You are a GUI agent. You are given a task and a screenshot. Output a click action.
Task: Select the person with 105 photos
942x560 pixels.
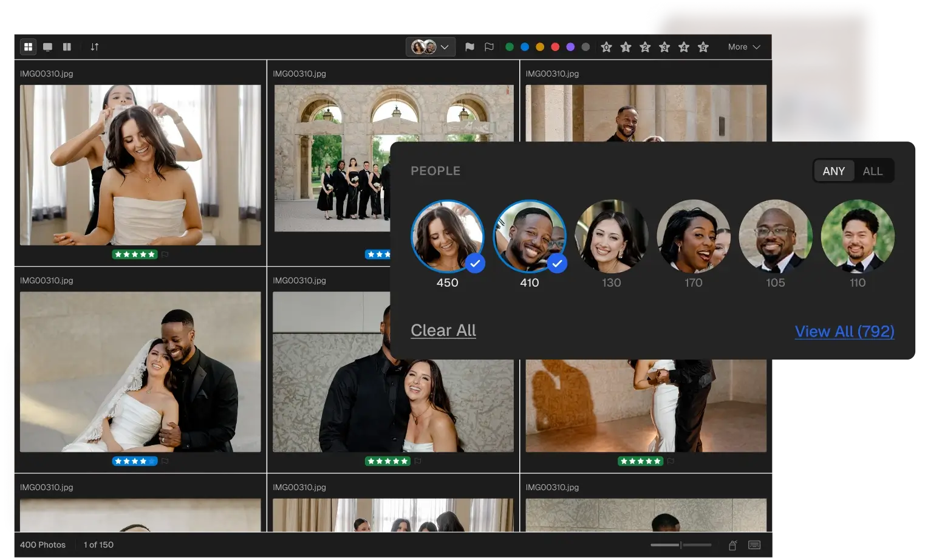776,236
